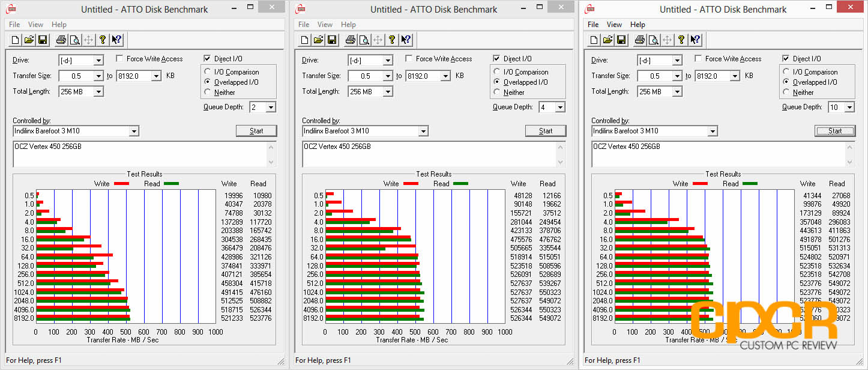Screen dimensions: 868x370
Task: Select Neither radio in Queue Depth 2 window
Action: 208,92
